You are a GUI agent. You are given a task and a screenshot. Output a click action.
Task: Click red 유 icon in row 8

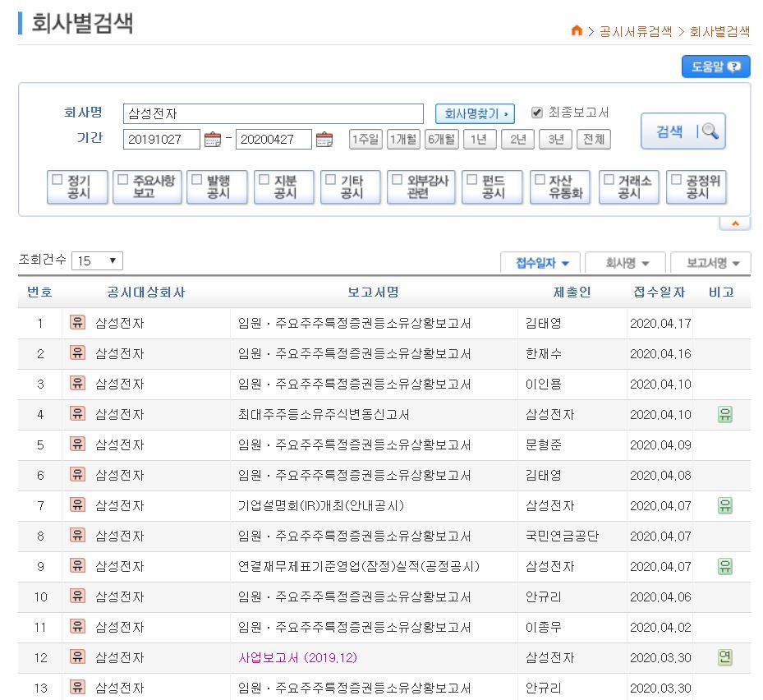[77, 535]
